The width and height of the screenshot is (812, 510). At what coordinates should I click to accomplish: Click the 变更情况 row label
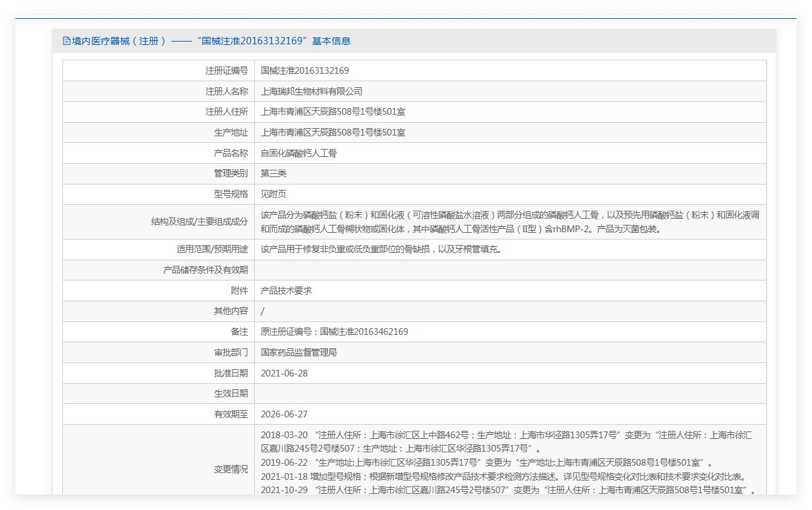tap(231, 470)
